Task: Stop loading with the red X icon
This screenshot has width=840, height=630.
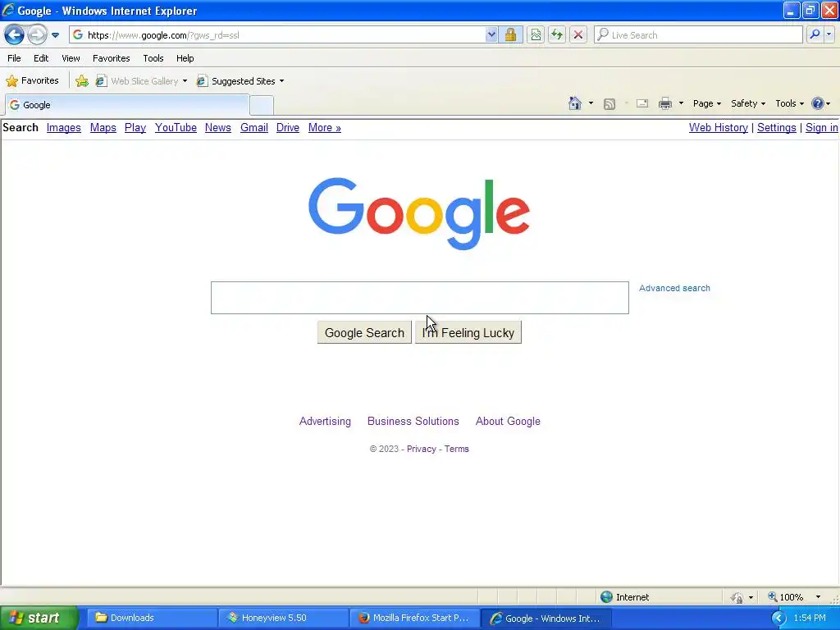Action: pyautogui.click(x=578, y=35)
